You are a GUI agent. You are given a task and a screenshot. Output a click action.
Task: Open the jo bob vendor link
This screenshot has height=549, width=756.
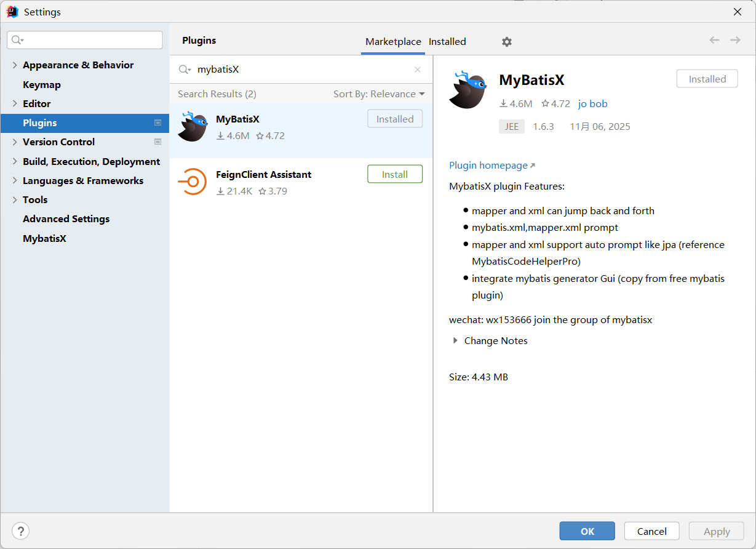tap(593, 104)
